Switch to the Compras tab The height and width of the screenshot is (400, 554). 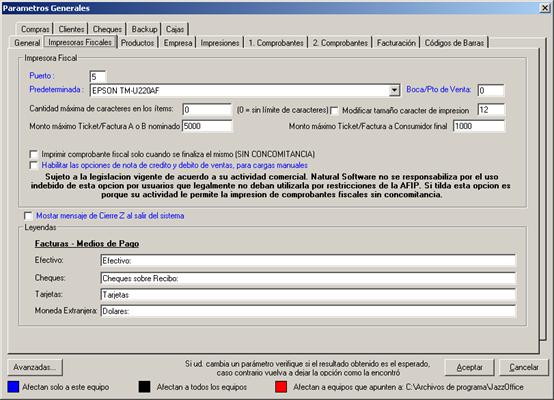point(35,29)
